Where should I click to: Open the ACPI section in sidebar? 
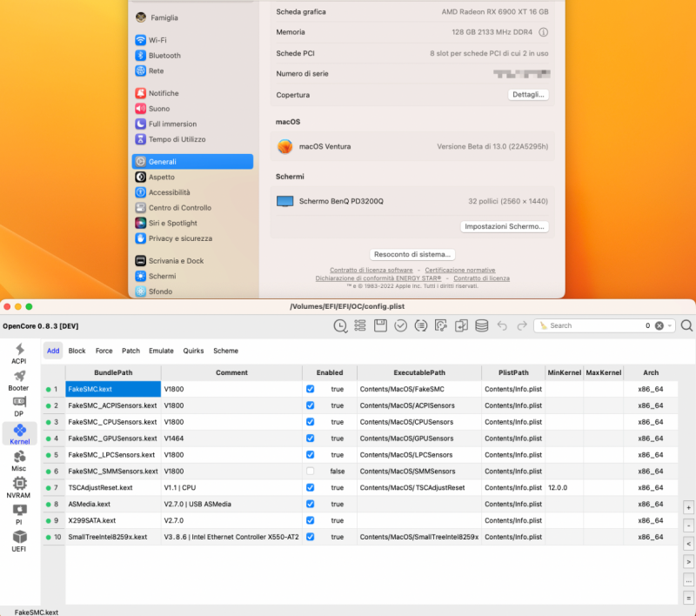tap(18, 353)
